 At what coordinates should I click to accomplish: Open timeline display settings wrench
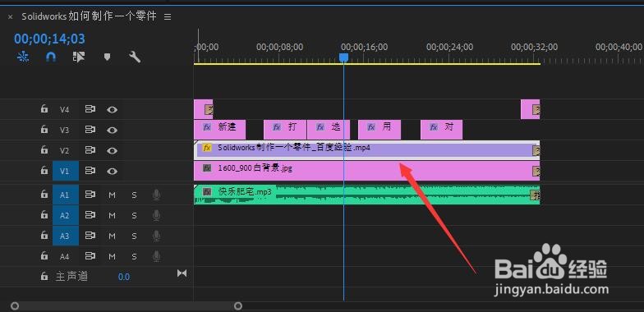point(135,57)
